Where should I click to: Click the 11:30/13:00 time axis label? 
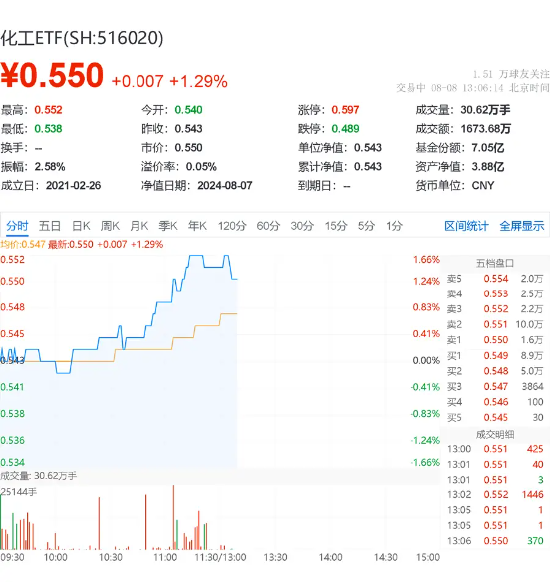220,557
